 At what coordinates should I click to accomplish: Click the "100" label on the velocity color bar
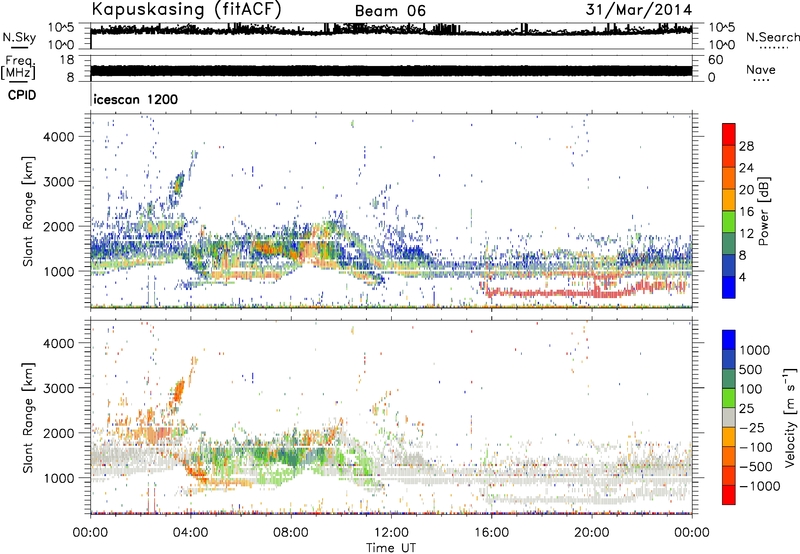point(751,389)
